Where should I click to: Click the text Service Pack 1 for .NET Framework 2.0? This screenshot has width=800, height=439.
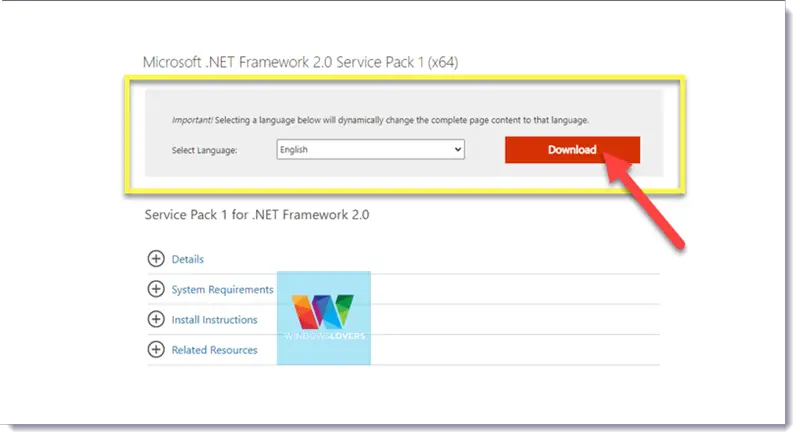(257, 215)
